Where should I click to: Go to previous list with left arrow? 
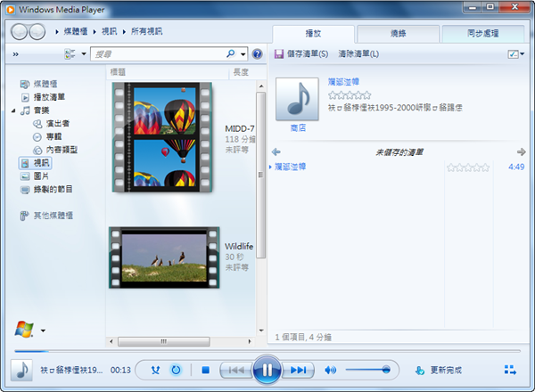point(276,151)
